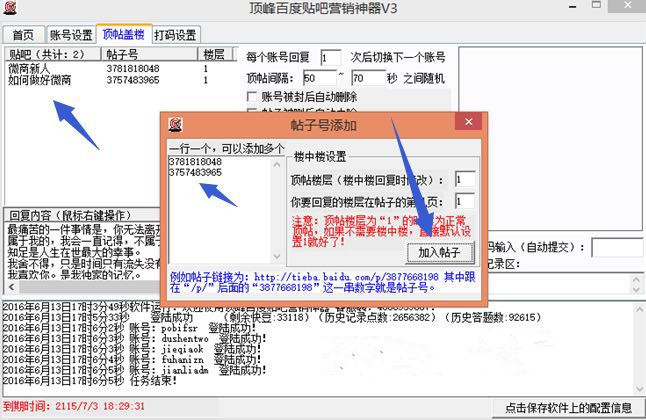Click 点击保存软件上的配置信息 button

click(x=569, y=408)
